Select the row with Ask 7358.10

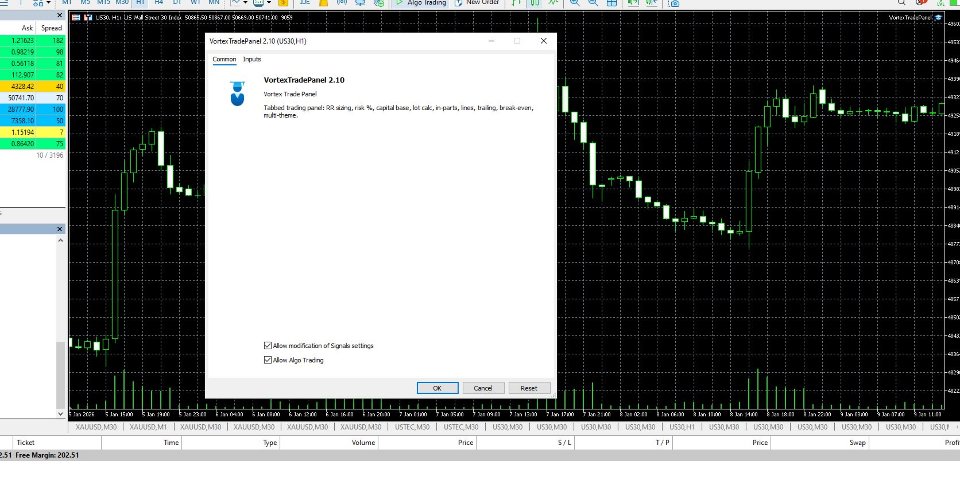[32, 121]
